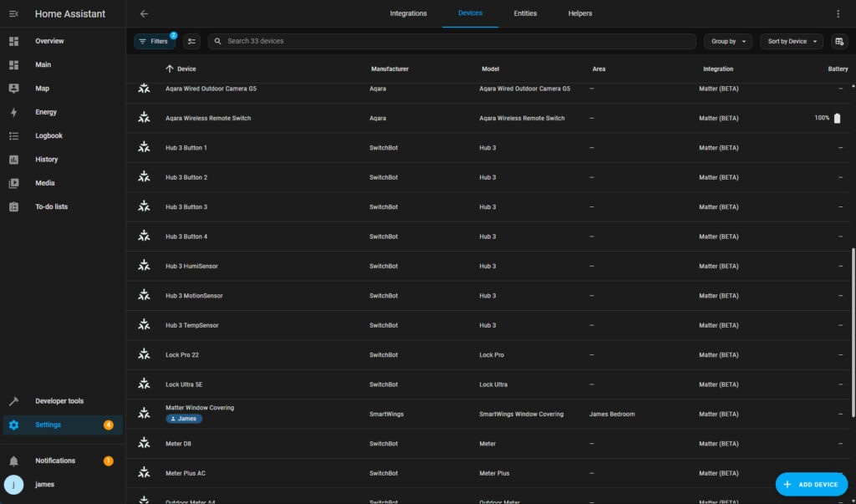Open the To-do lists panel
This screenshot has height=504, width=856.
(x=51, y=206)
